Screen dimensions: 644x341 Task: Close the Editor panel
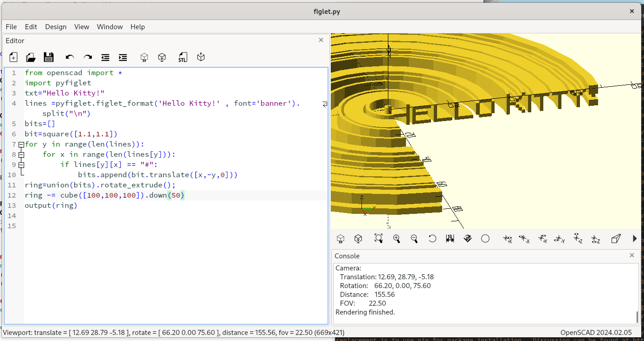(x=321, y=40)
